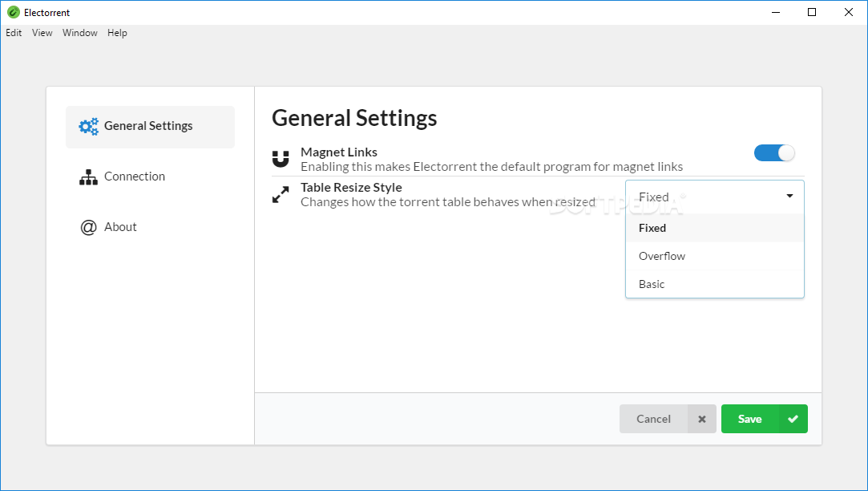This screenshot has height=491, width=868.
Task: Click the General Settings page title
Action: 354,118
